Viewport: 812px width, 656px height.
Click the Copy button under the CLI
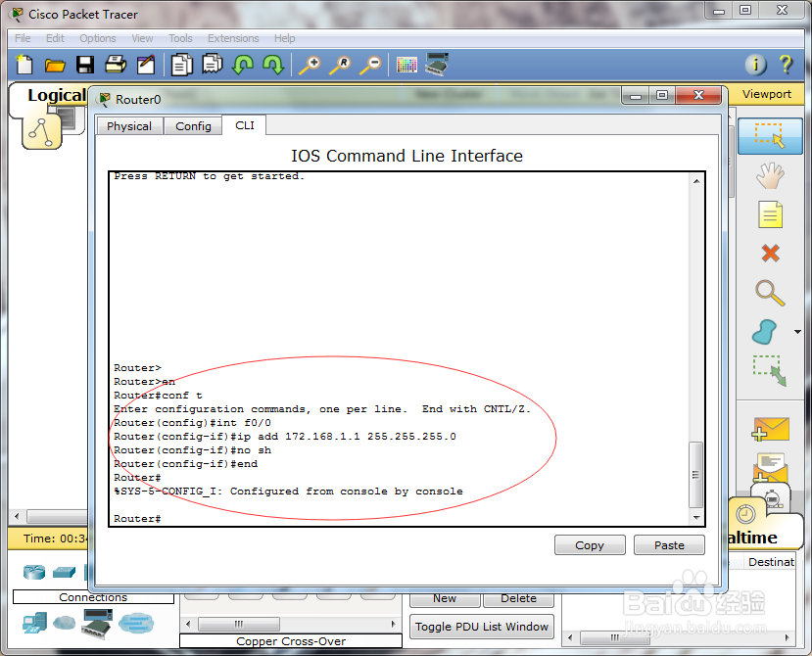click(x=590, y=545)
